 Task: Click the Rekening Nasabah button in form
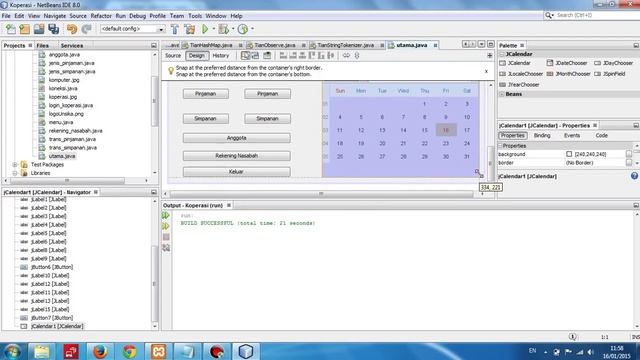tap(237, 156)
